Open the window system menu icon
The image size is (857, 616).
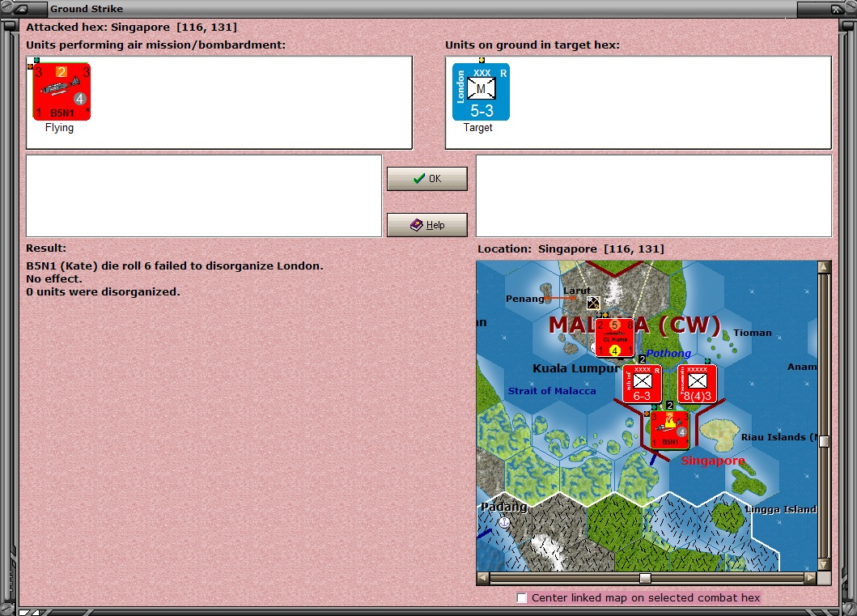(x=21, y=9)
